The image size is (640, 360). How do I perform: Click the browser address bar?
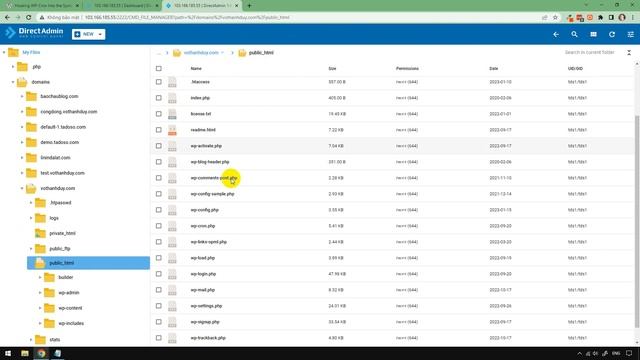coord(286,18)
